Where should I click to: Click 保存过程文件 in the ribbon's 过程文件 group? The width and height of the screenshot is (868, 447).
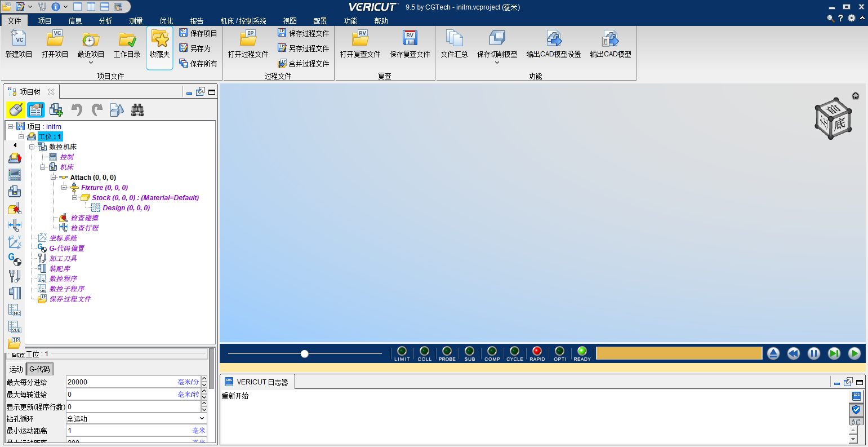303,33
